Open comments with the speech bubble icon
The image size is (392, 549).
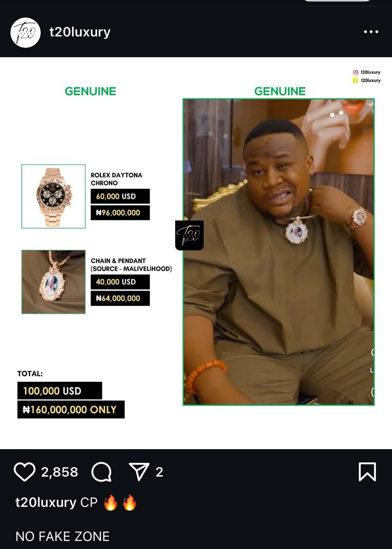click(102, 472)
